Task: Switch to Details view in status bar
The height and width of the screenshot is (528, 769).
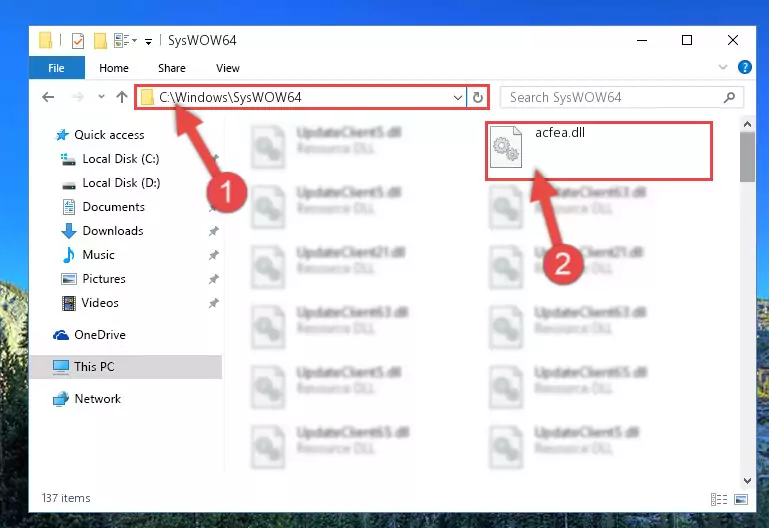Action: pos(719,499)
